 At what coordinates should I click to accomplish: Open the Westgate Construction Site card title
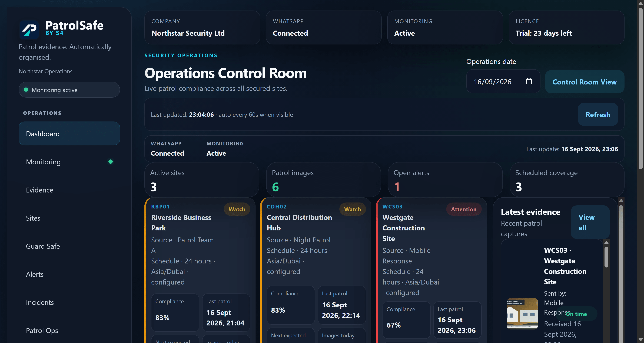403,228
